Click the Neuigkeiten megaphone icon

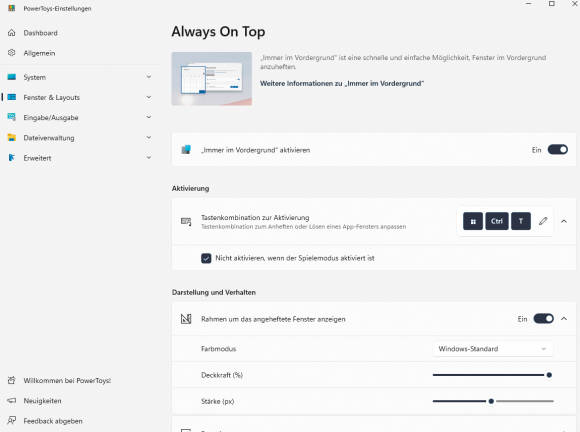click(12, 401)
